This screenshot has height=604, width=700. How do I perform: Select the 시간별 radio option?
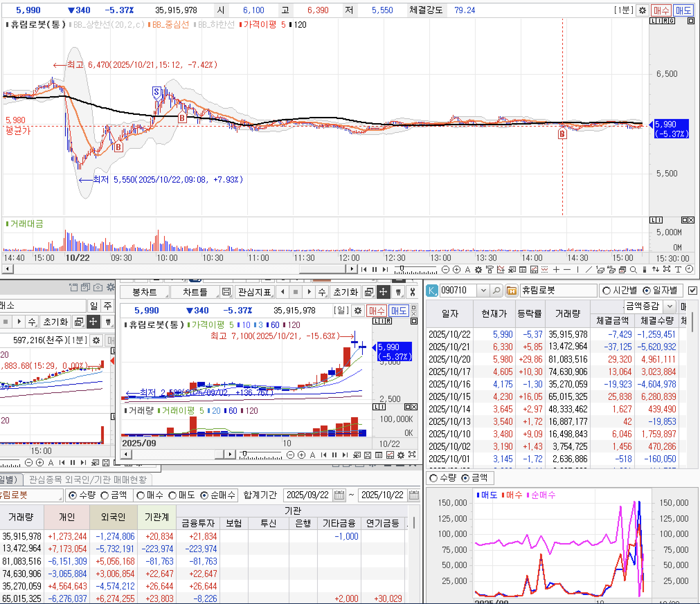[x=607, y=291]
